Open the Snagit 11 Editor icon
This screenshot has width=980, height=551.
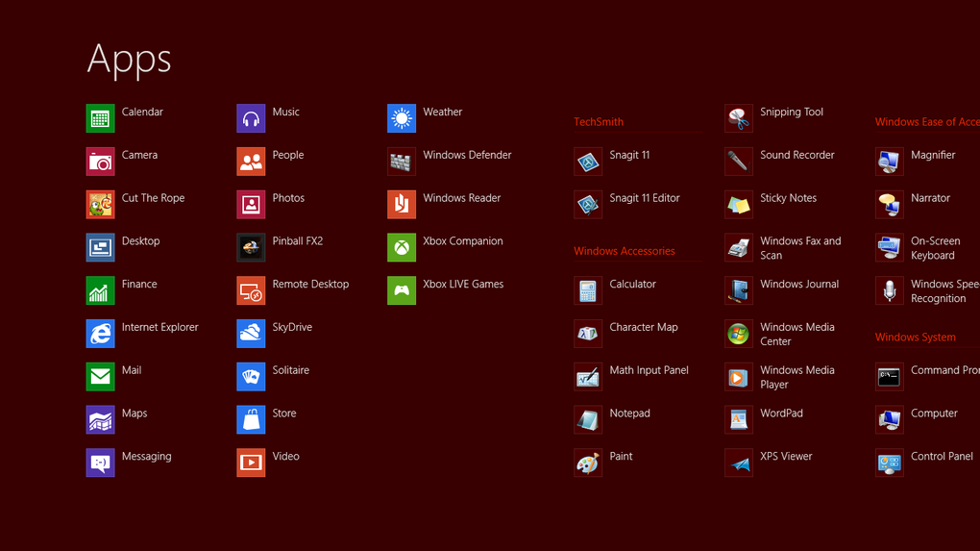click(x=588, y=205)
